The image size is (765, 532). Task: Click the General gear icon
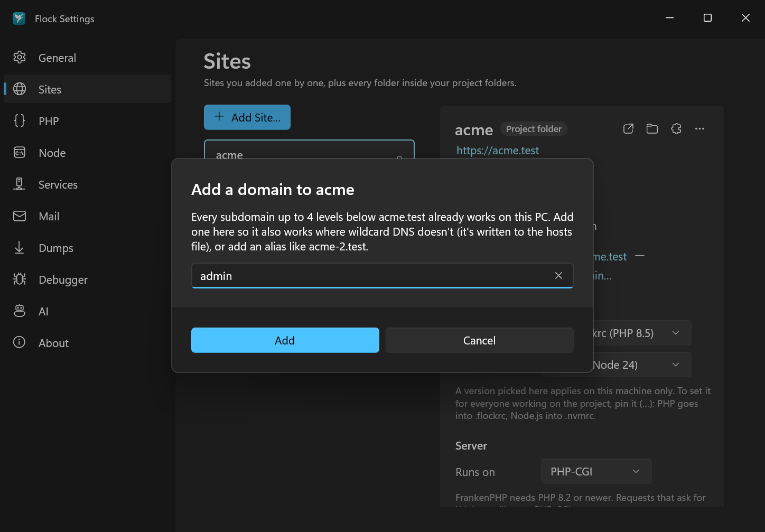(20, 57)
